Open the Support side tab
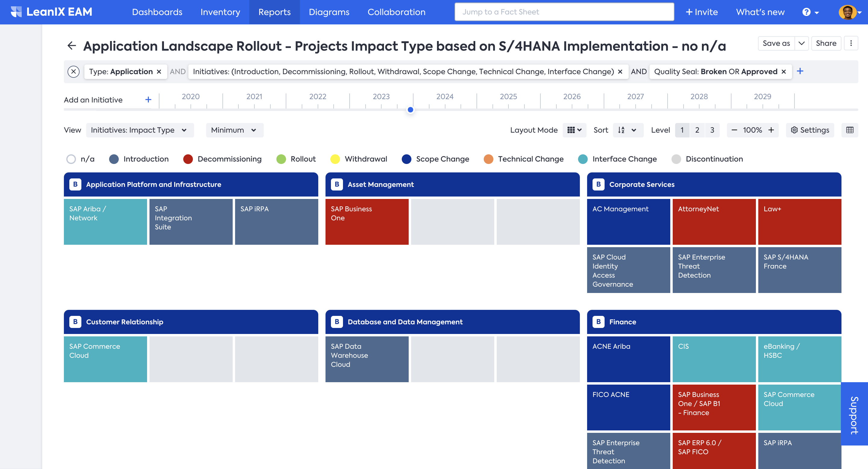868x469 pixels. click(854, 414)
